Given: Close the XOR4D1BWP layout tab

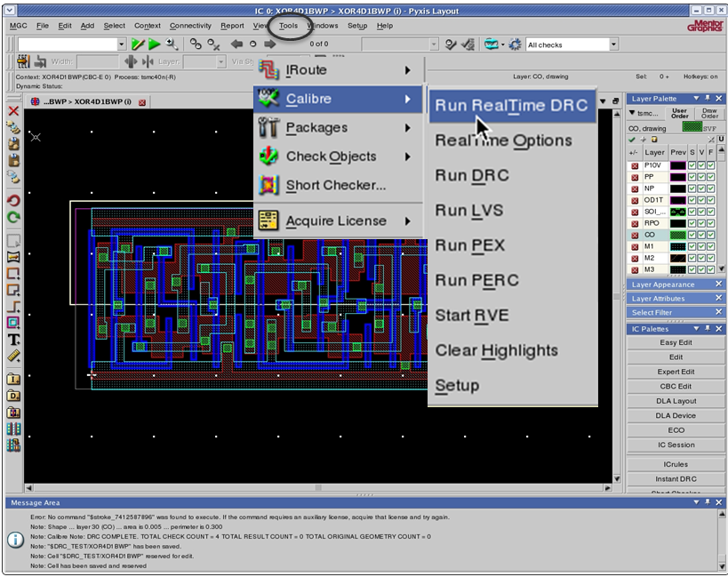Looking at the screenshot, I should coord(142,102).
